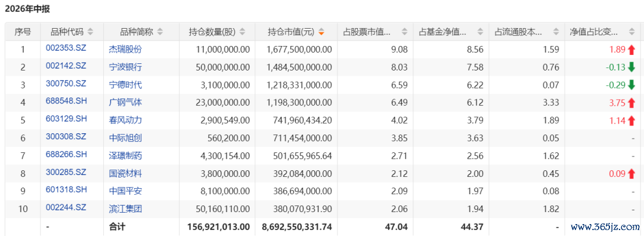
Task: Open stock code 300285.SZ
Action: point(66,172)
